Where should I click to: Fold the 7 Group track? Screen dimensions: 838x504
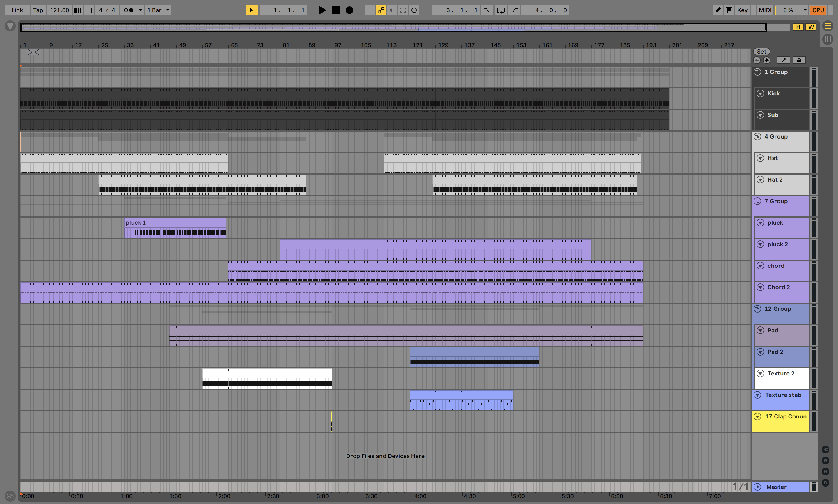[x=757, y=201]
